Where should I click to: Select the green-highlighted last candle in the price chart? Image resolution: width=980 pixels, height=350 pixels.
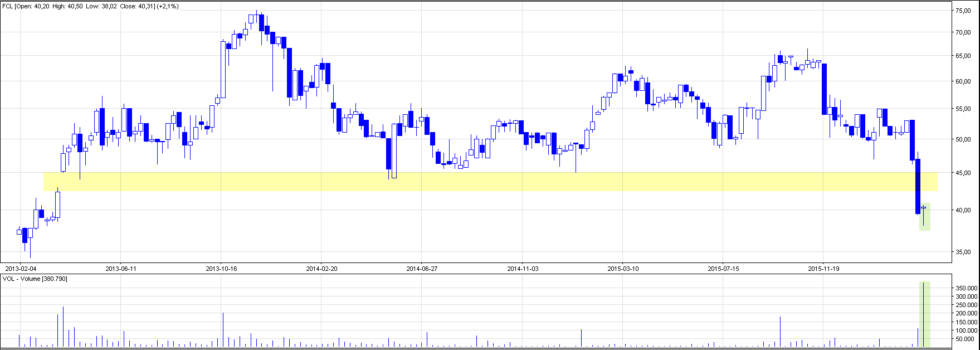tap(924, 216)
